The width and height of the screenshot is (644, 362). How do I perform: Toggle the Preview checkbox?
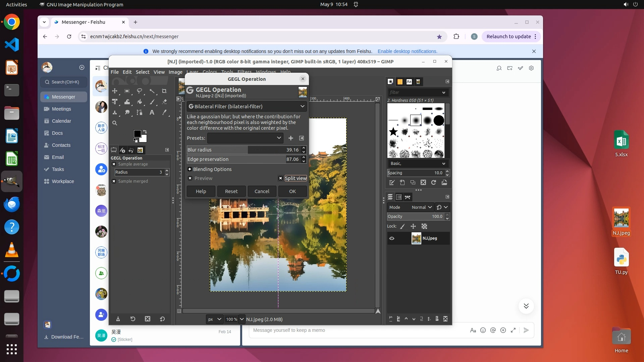(190, 178)
